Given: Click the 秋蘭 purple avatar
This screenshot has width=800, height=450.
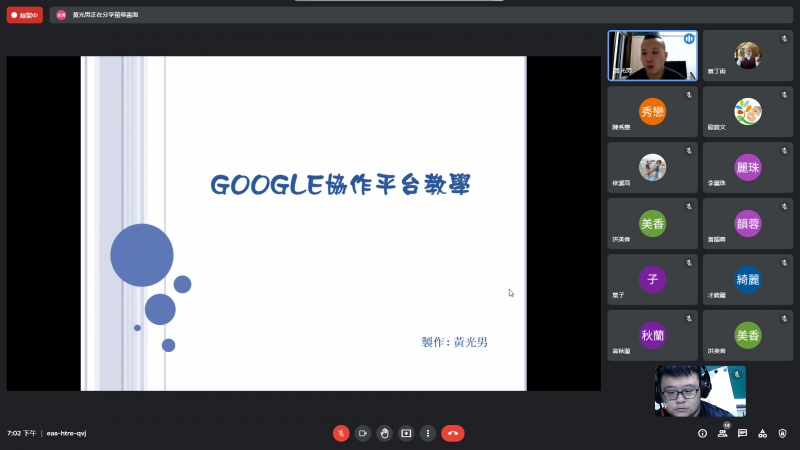Looking at the screenshot, I should [653, 335].
